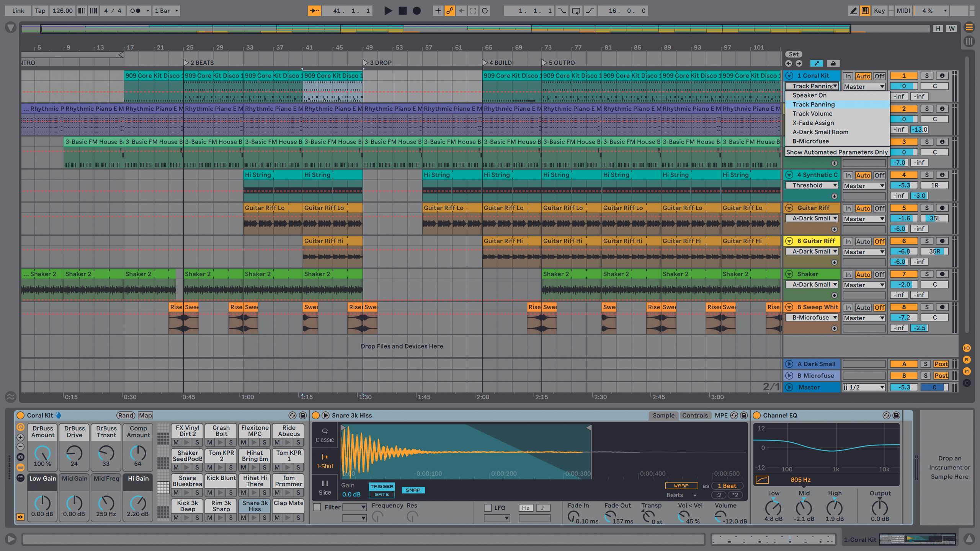Viewport: 980px width, 551px height.
Task: Toggle the computer MIDI keyboard icon
Action: (x=865, y=11)
